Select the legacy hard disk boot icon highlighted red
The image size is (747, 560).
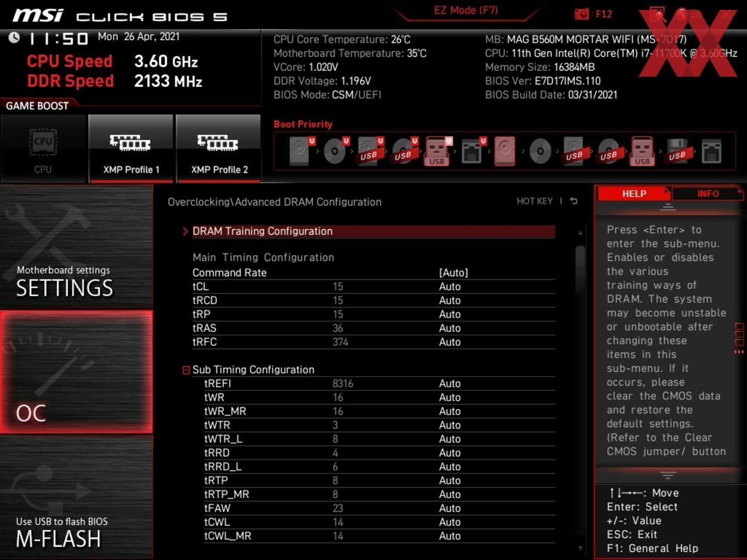(505, 151)
